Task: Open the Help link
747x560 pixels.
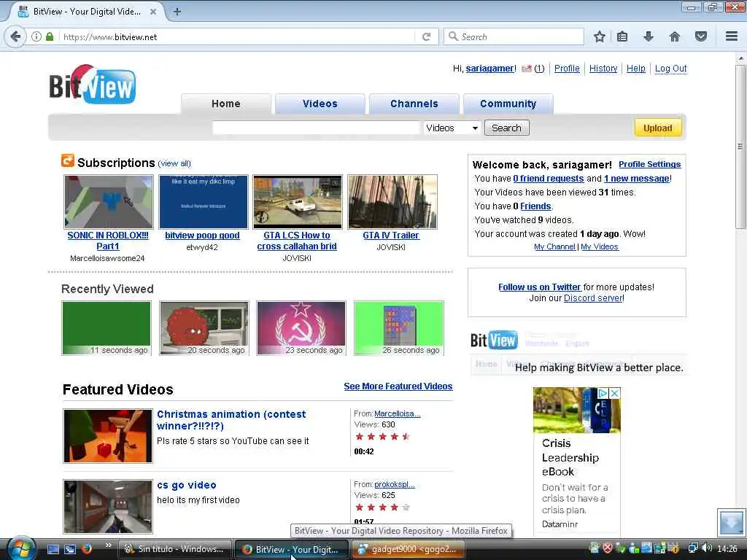Action: coord(636,69)
